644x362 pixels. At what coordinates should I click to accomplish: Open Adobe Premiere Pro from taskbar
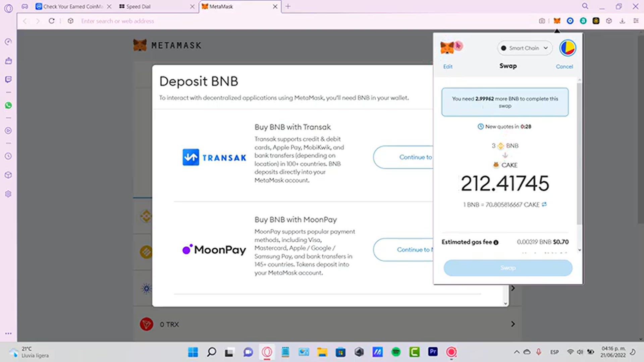[x=433, y=352]
